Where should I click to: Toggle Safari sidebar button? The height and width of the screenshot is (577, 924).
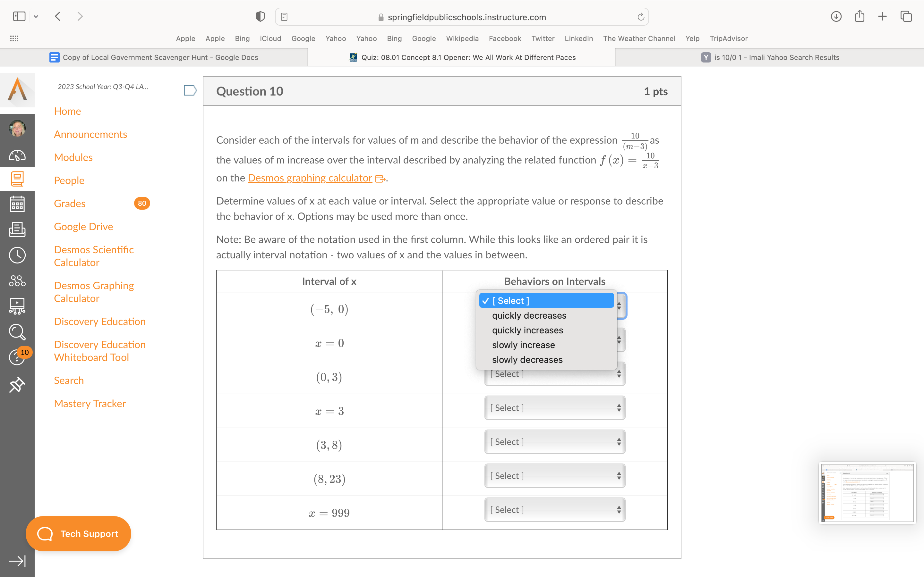(x=19, y=16)
